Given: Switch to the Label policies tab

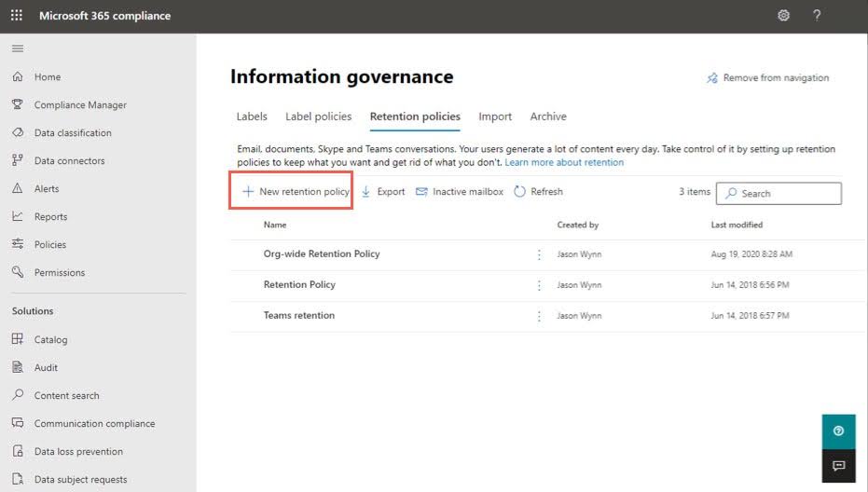Looking at the screenshot, I should coord(318,116).
